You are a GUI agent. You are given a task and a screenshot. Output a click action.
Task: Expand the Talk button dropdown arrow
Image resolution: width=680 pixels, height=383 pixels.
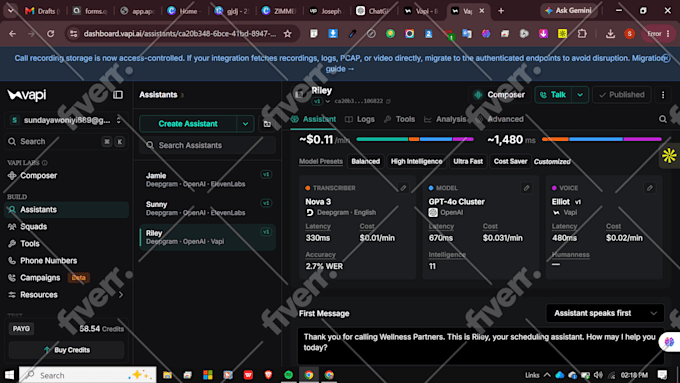(x=580, y=95)
